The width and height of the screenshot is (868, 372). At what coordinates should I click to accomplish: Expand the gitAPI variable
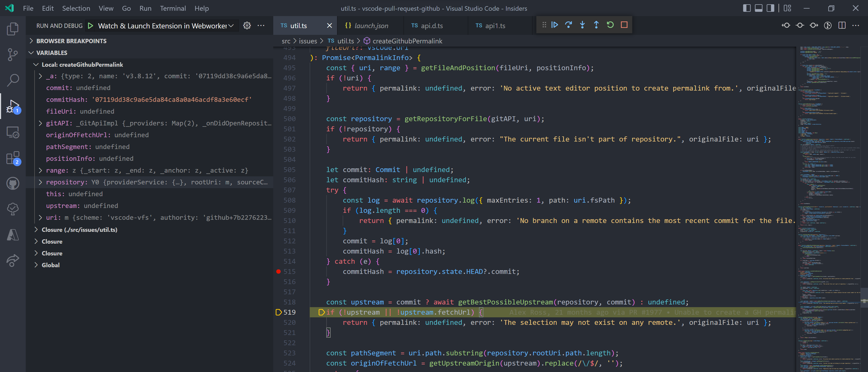[x=40, y=123]
